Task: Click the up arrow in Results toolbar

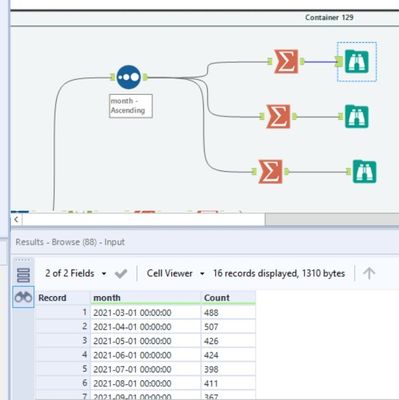Action: pos(369,273)
